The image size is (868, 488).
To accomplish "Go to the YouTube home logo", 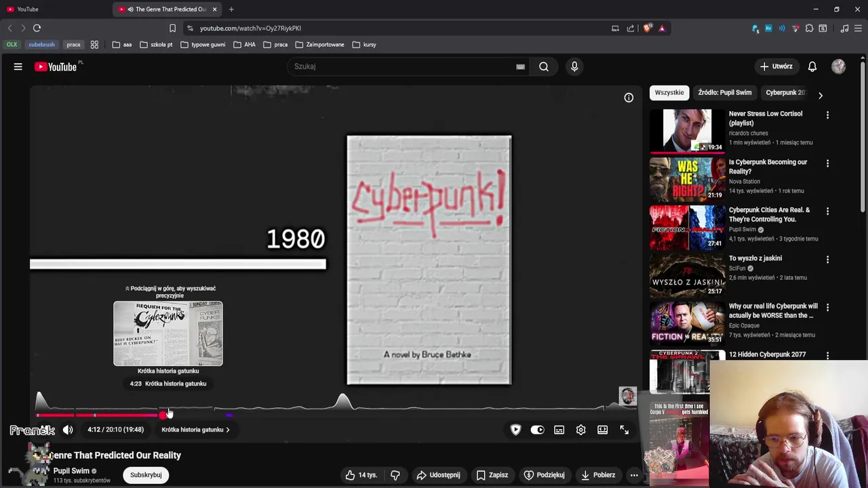I will (56, 66).
